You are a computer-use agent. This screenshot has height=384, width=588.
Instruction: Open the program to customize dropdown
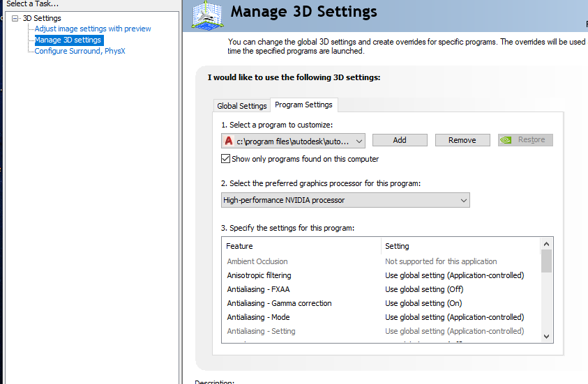coord(293,141)
